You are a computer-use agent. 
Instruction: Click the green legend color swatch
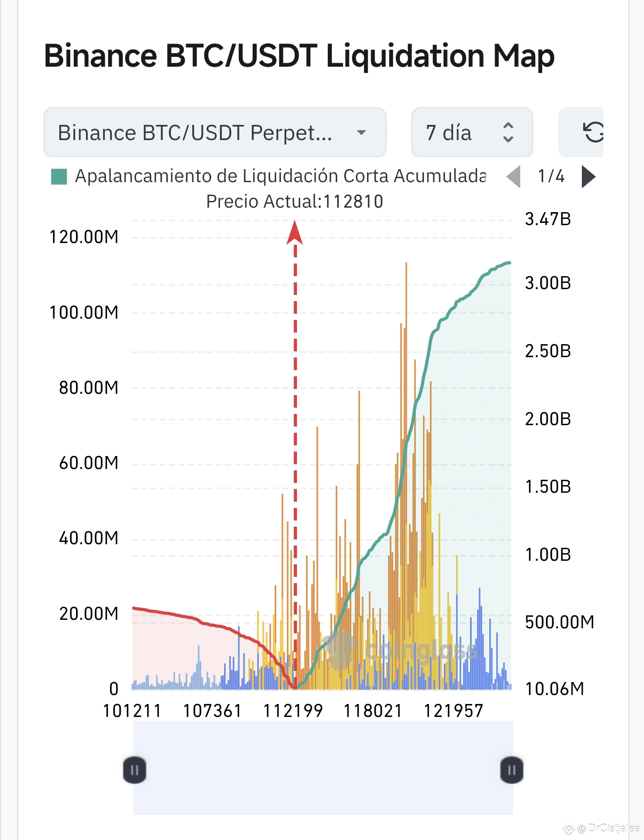coord(59,177)
